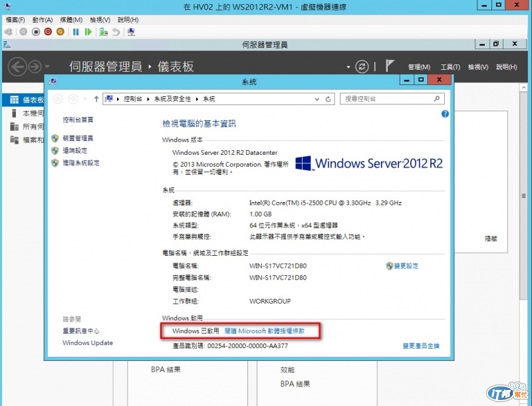Screen dimensions: 532x406
Task: Pause the virtual machine from the toolbar
Action: [x=76, y=32]
